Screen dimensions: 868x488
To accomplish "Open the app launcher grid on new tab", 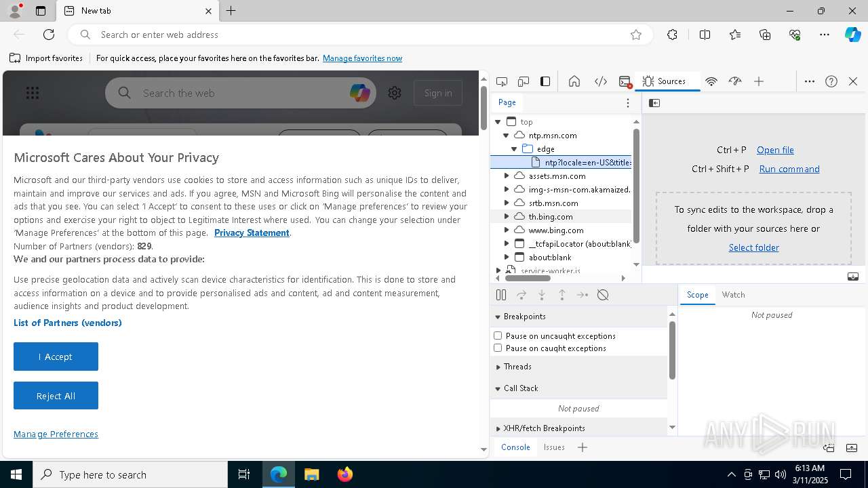I will tap(33, 93).
